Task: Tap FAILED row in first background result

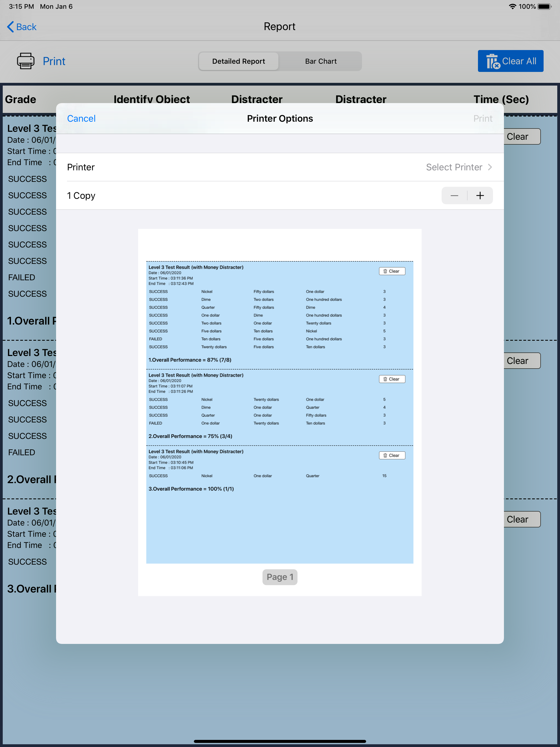Action: point(22,277)
